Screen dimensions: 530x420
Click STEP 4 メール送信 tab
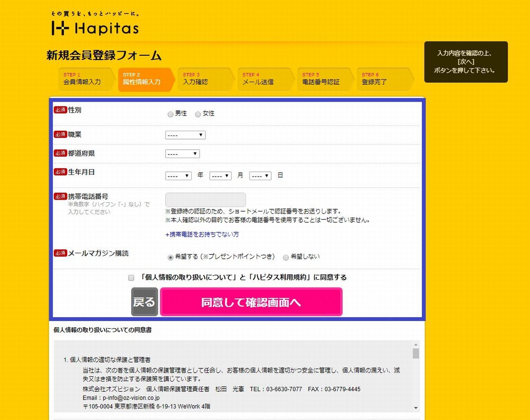tap(266, 79)
